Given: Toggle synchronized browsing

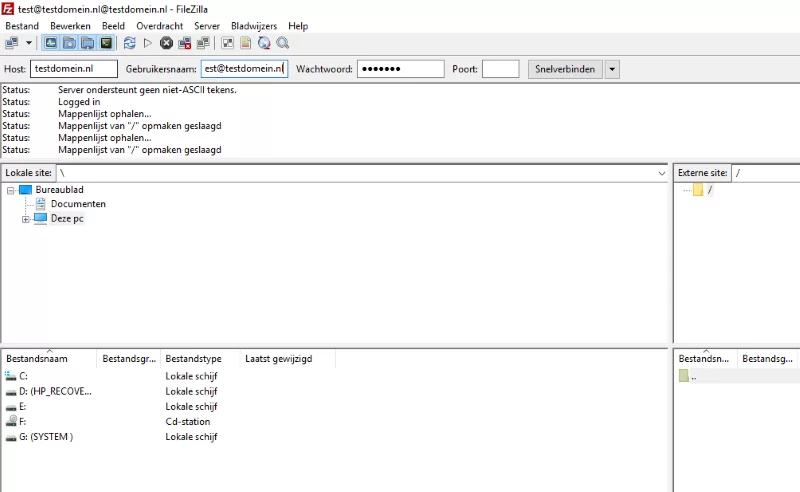Looking at the screenshot, I should tap(264, 43).
